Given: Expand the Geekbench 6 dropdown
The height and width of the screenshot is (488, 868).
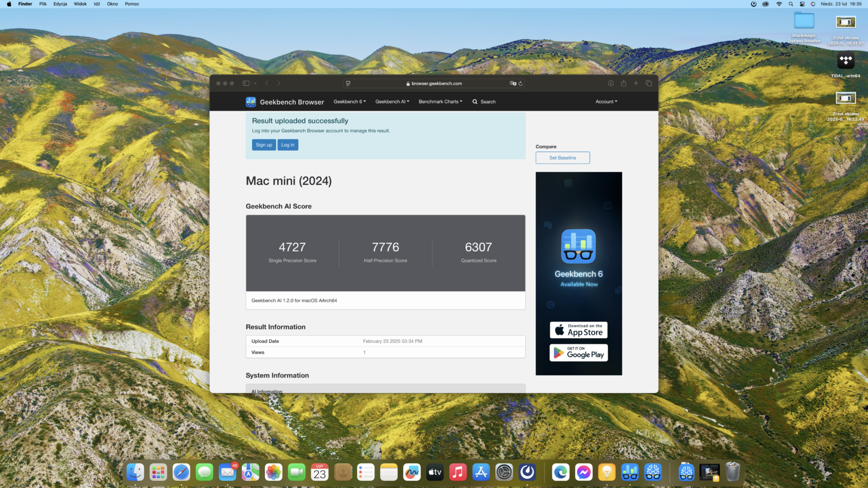Looking at the screenshot, I should click(349, 102).
